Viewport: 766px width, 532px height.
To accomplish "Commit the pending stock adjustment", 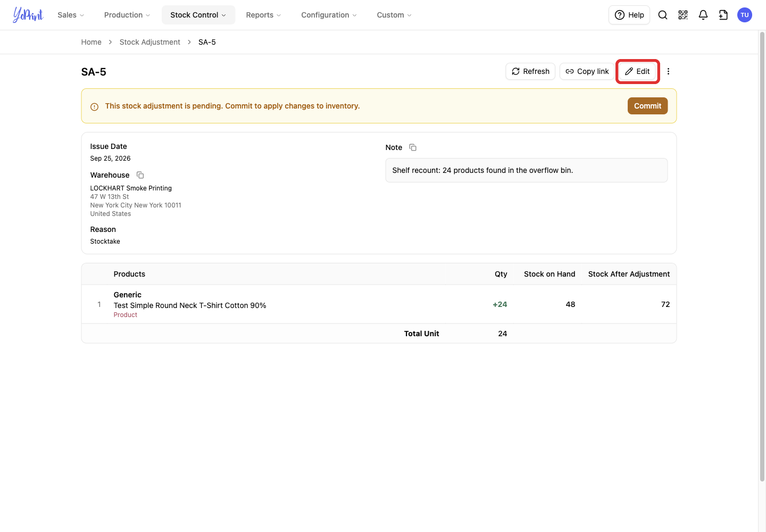I will 647,106.
